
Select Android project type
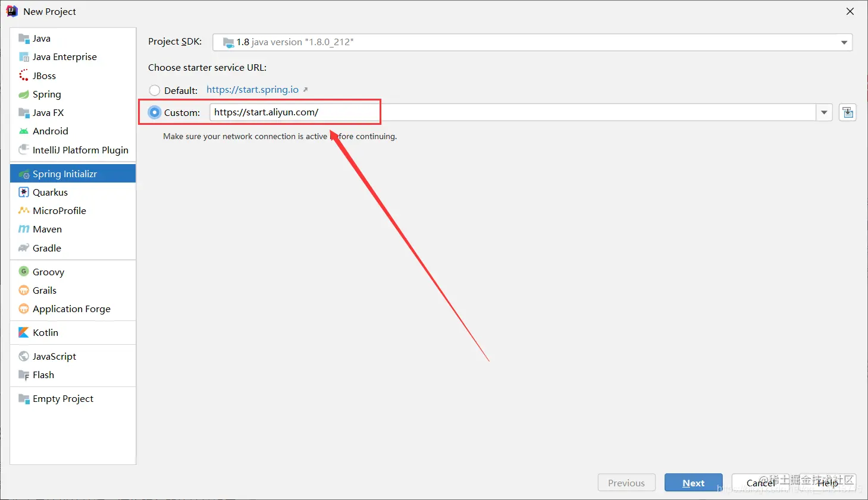pos(73,131)
